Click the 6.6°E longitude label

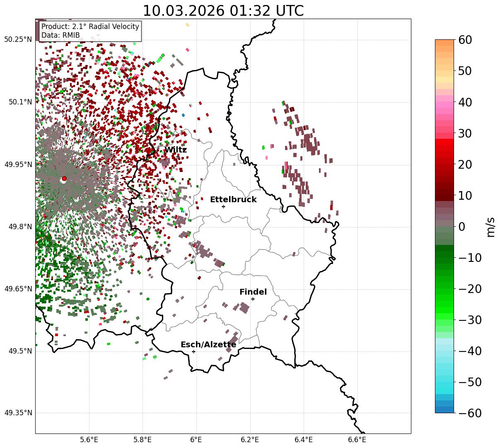(x=357, y=440)
